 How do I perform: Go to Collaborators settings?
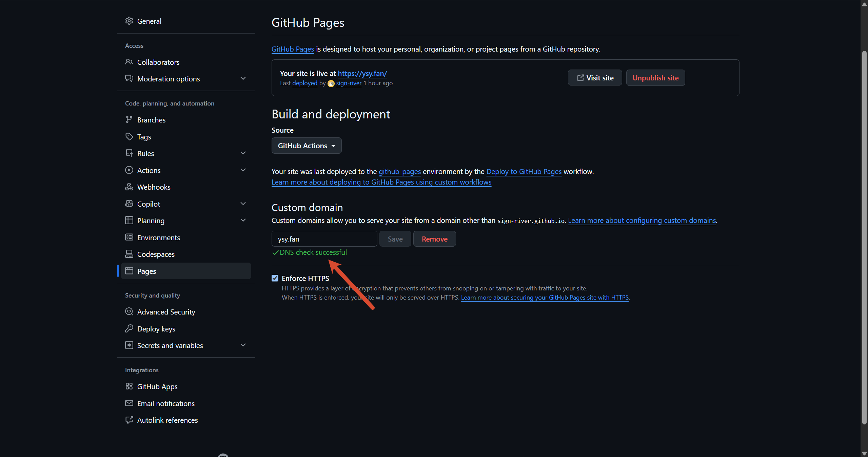coord(186,62)
